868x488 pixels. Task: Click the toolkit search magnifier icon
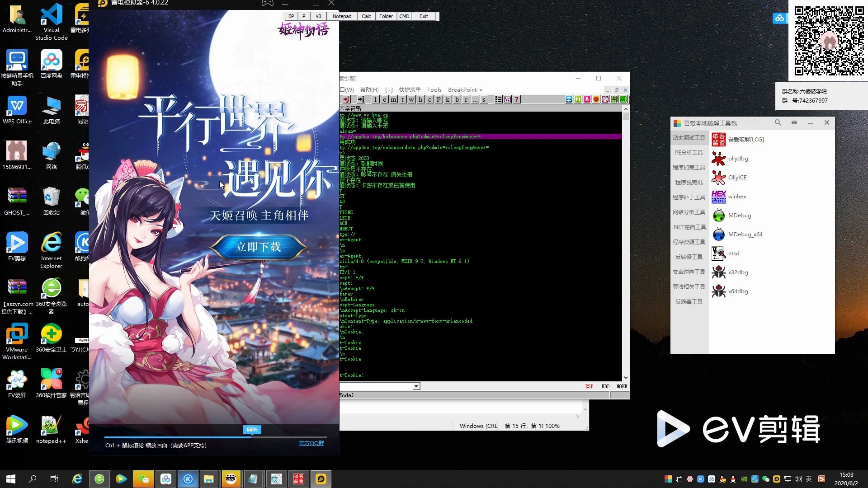[x=778, y=122]
